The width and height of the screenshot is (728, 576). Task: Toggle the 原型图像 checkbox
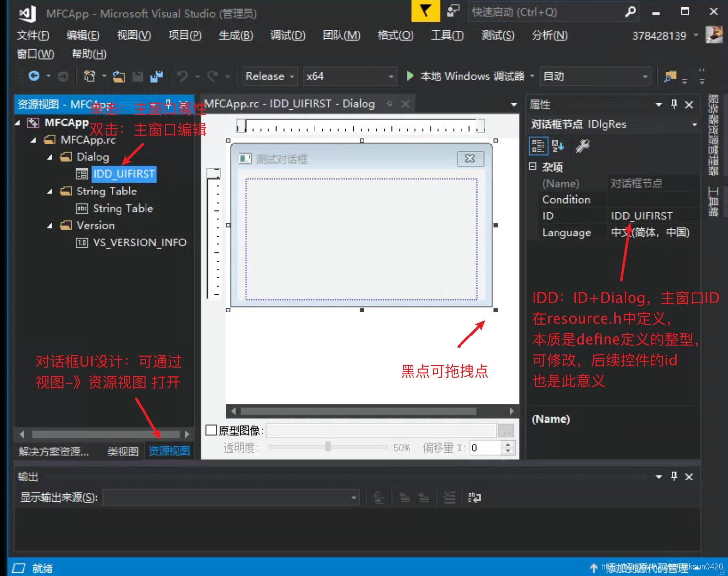211,430
